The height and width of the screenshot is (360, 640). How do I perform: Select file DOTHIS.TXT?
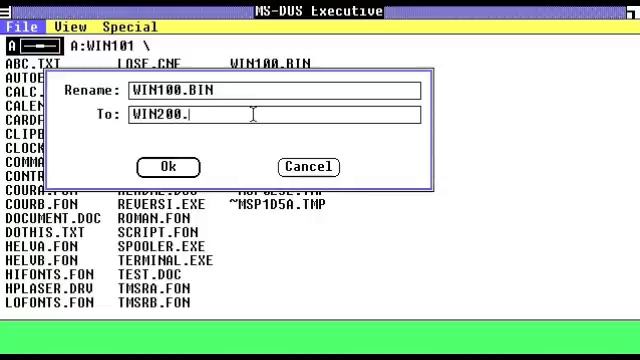click(45, 232)
